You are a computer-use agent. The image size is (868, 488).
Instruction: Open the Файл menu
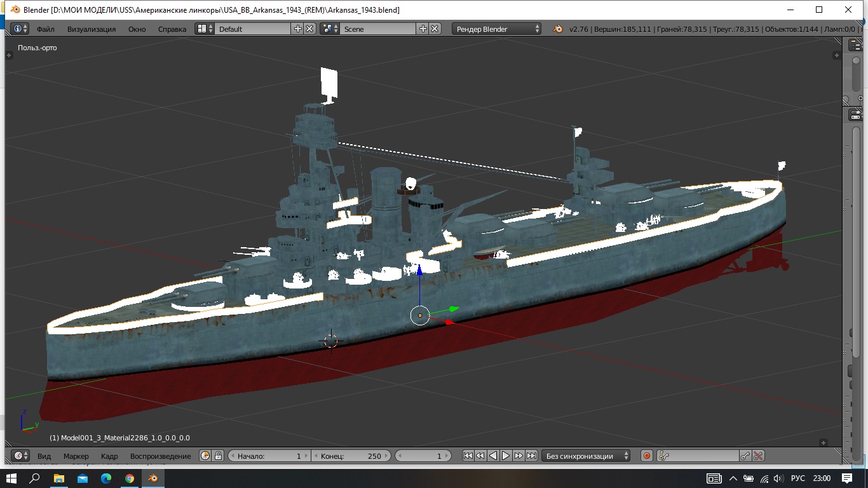[46, 29]
